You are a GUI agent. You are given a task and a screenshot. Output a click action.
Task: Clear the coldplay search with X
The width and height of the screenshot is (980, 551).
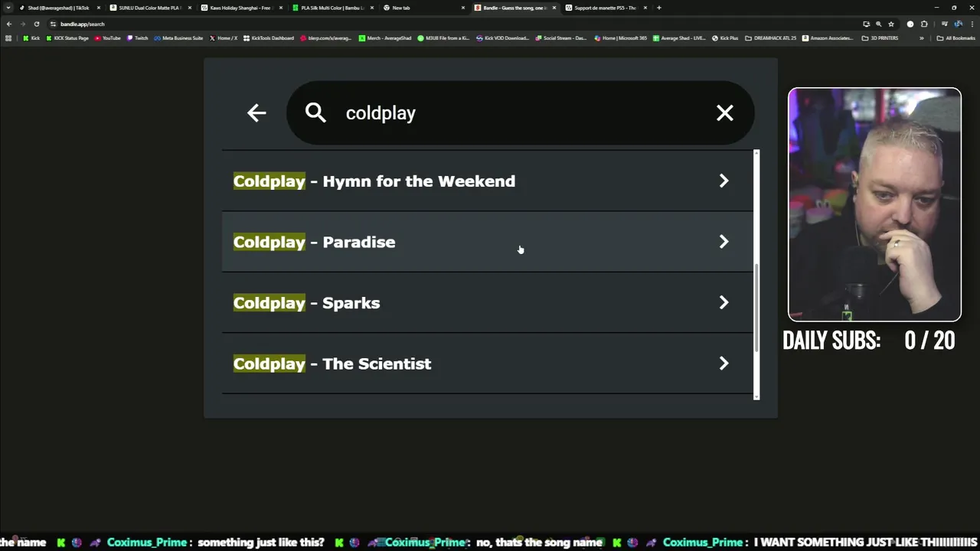[x=724, y=113]
